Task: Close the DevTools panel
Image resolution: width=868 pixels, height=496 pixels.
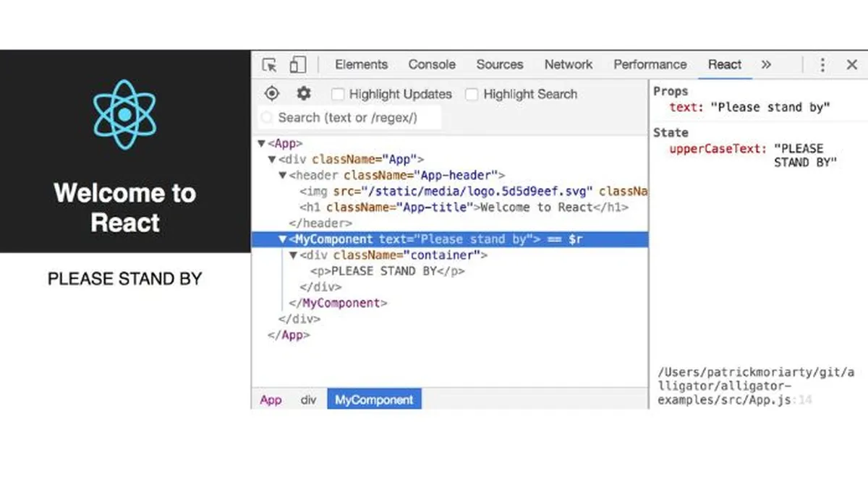Action: 851,65
